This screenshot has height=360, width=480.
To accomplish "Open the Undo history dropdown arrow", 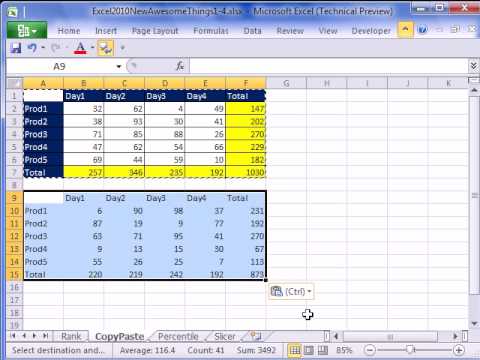I will pos(43,48).
